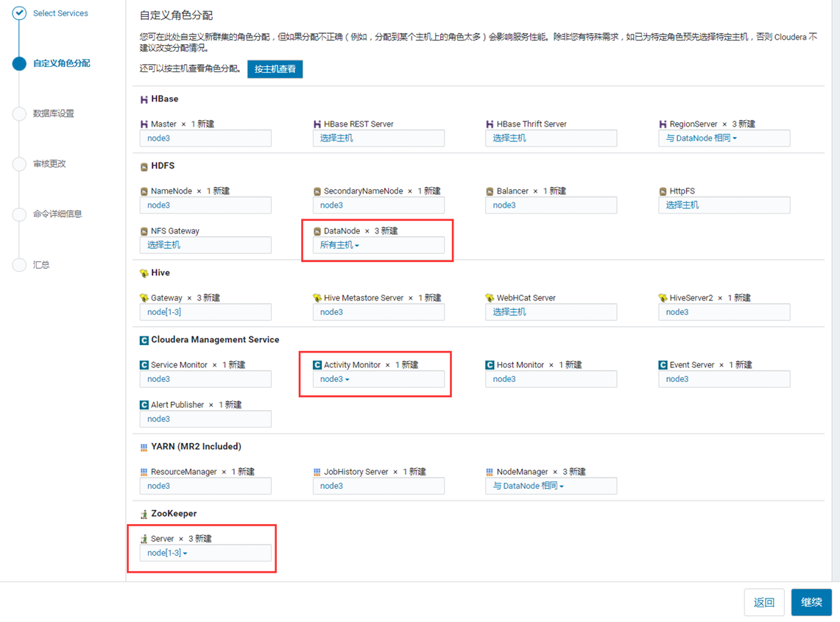The height and width of the screenshot is (622, 840).
Task: Click the icon beside NFS Gateway role
Action: pyautogui.click(x=144, y=231)
